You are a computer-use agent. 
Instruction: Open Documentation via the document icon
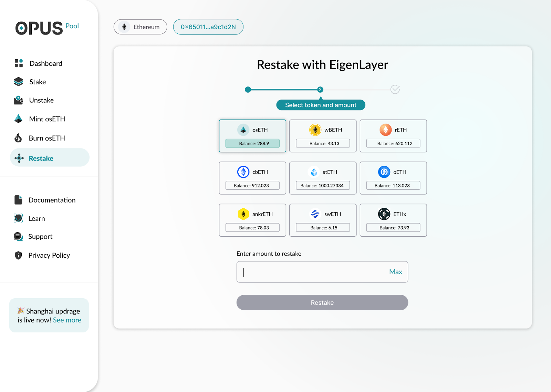18,200
